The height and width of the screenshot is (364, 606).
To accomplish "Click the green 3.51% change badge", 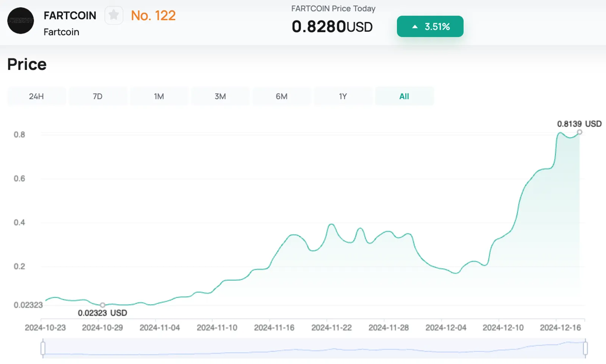I will (x=430, y=26).
